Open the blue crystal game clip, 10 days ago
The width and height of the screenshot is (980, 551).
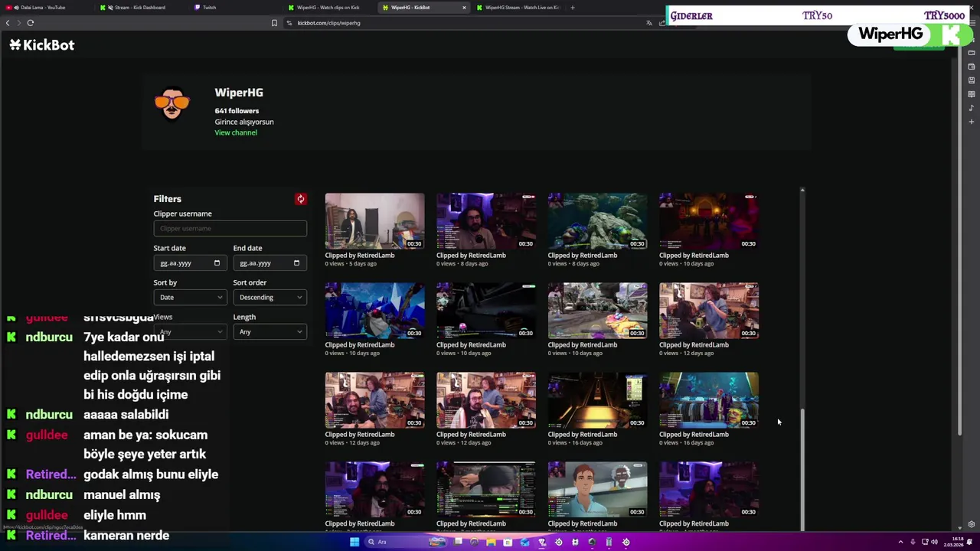pyautogui.click(x=374, y=311)
